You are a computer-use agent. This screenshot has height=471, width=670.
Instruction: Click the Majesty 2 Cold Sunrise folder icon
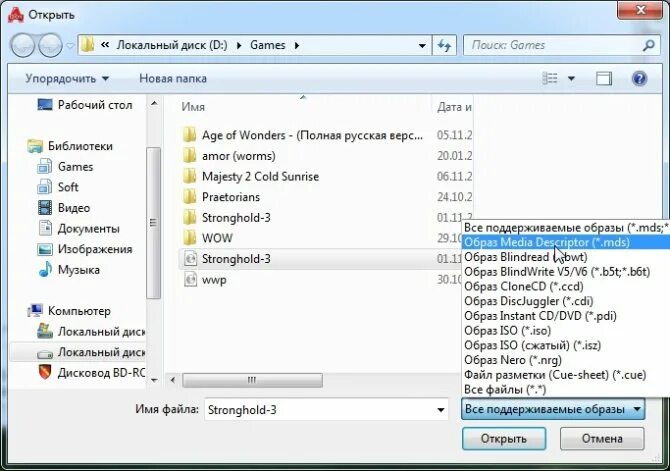coord(189,176)
